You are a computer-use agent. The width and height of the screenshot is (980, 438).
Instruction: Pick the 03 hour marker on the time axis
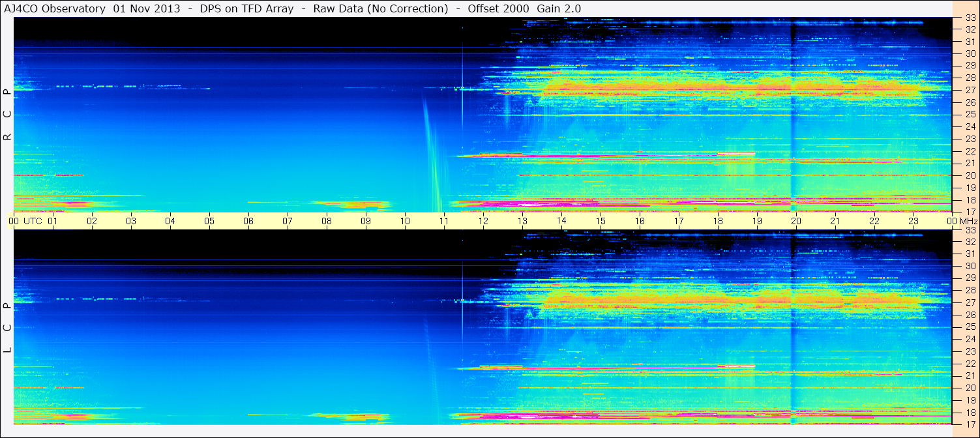(131, 221)
